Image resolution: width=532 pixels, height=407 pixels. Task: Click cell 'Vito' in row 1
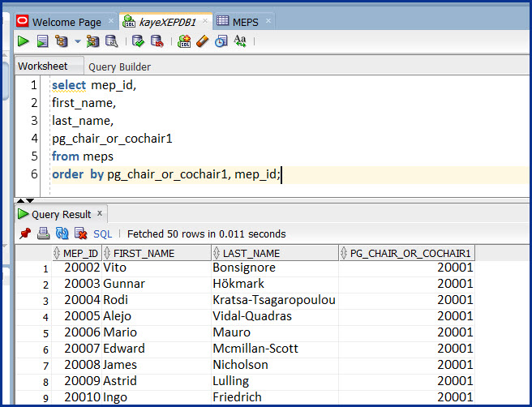[157, 268]
